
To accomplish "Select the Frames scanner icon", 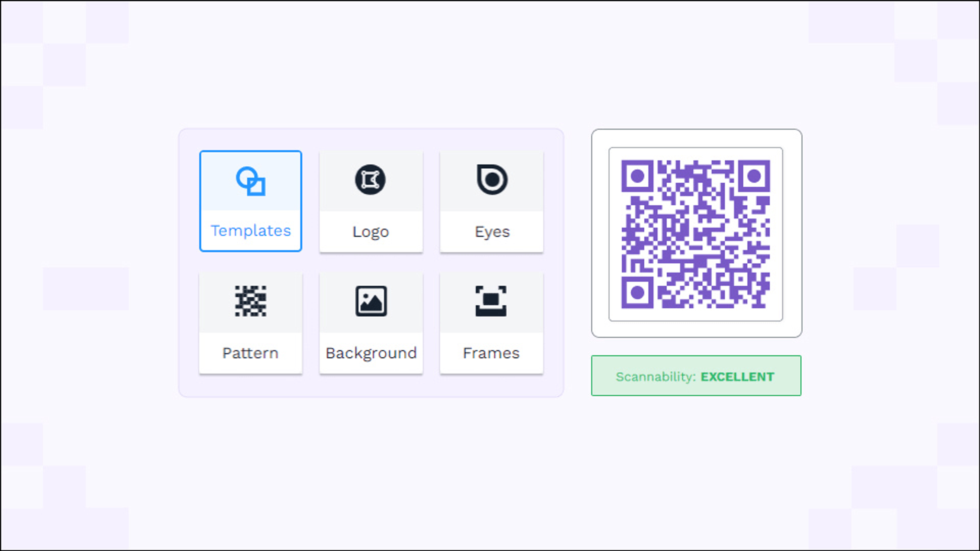I will pyautogui.click(x=491, y=301).
